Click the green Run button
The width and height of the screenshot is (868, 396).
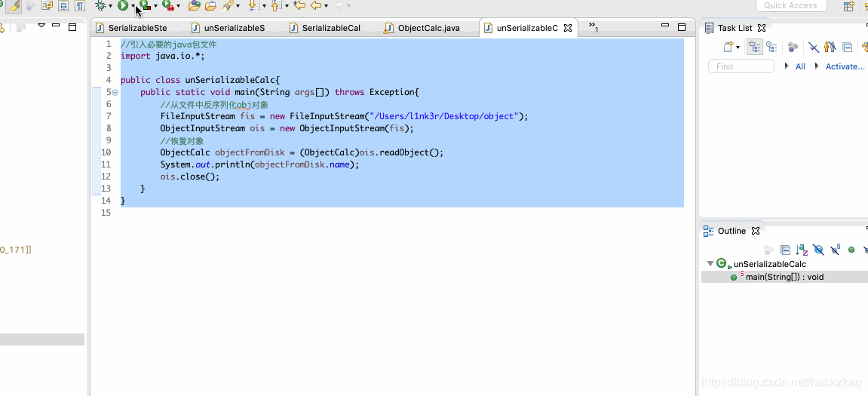[123, 5]
